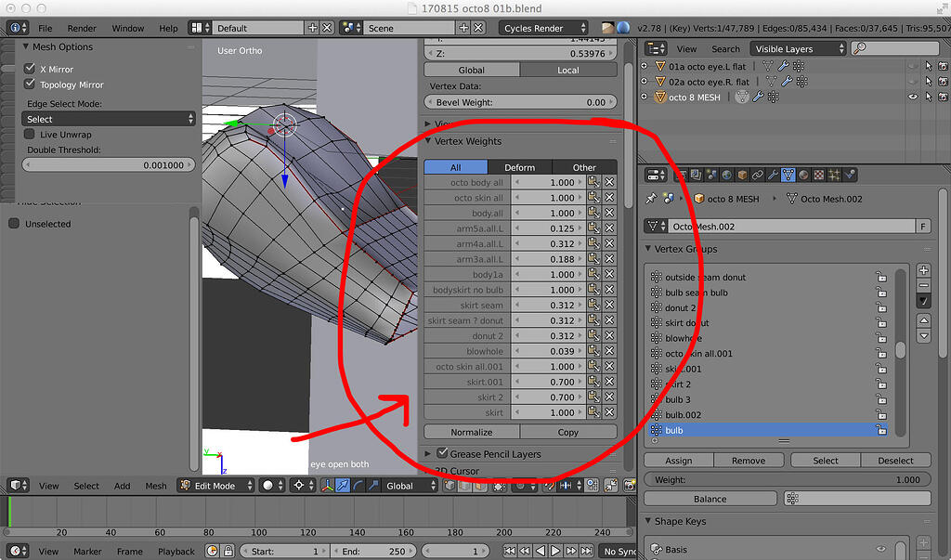The image size is (951, 560).
Task: Delete the arm5a.all.L weight with X
Action: tap(609, 228)
